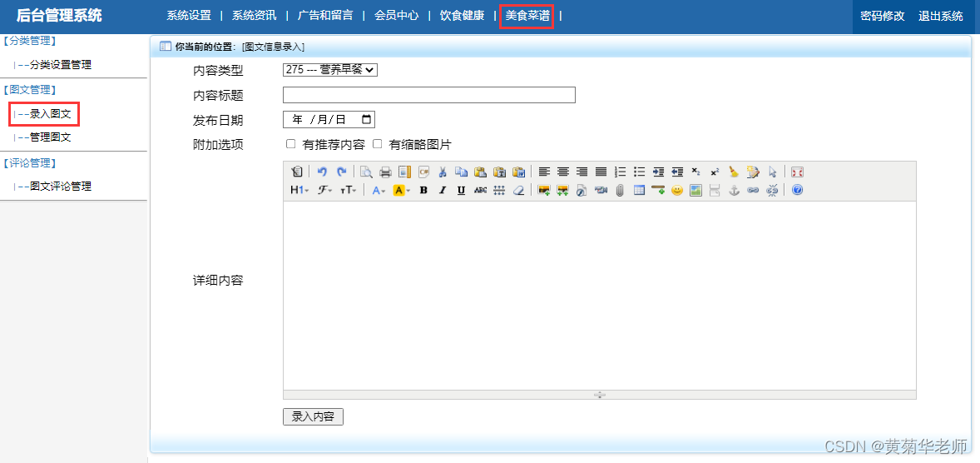Click the print icon in editor toolbar
This screenshot has height=463, width=980.
tap(385, 172)
